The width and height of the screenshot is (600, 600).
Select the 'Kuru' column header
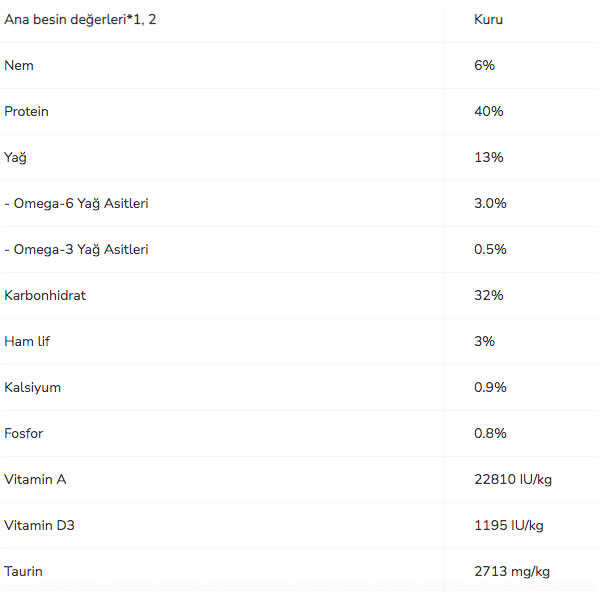pyautogui.click(x=488, y=19)
